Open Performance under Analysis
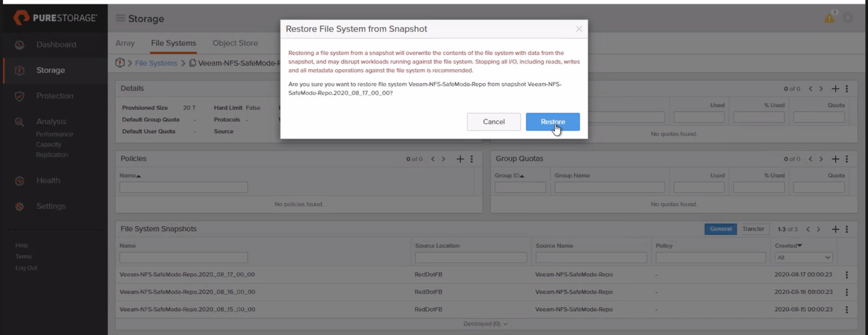The image size is (868, 335). click(54, 134)
